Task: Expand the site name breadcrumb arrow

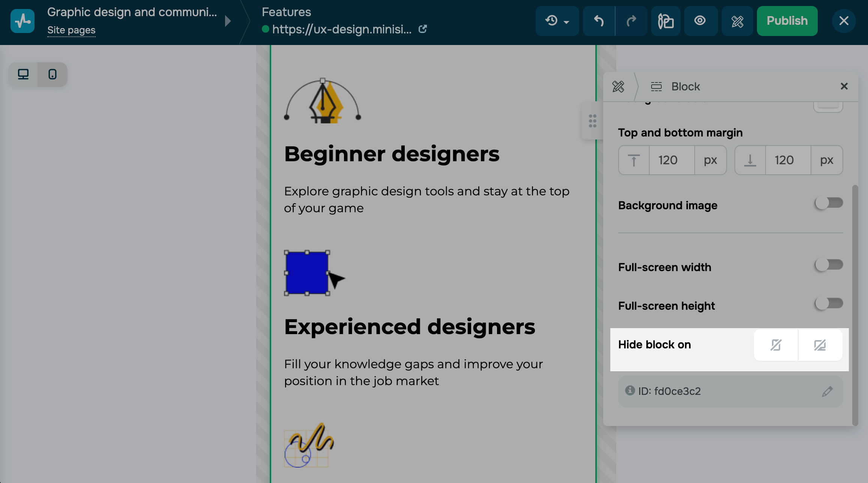Action: click(x=228, y=21)
